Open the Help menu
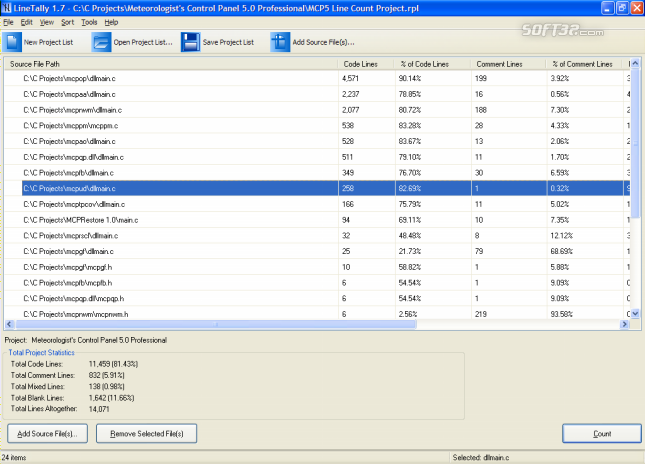 pos(111,22)
